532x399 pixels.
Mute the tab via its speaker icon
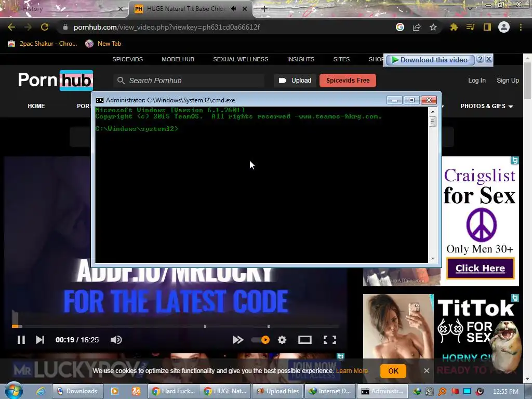[233, 9]
